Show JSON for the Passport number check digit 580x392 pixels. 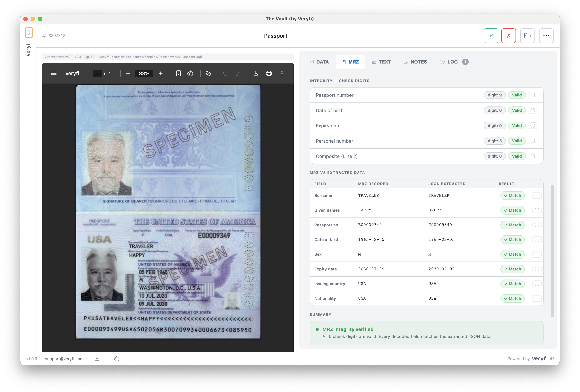click(x=533, y=95)
